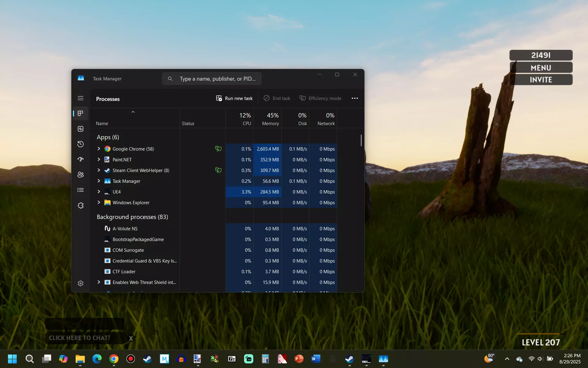Expand the UE4 process entry
The image size is (588, 368).
99,192
